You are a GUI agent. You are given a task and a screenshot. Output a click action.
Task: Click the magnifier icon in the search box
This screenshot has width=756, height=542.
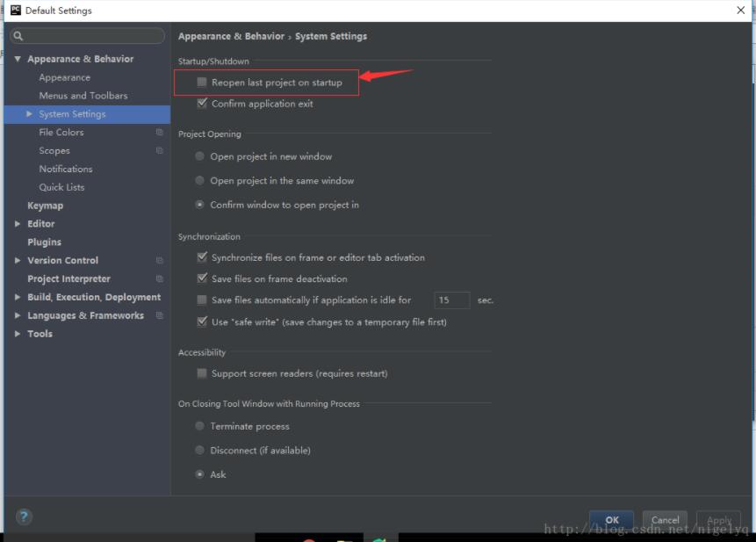tap(17, 35)
